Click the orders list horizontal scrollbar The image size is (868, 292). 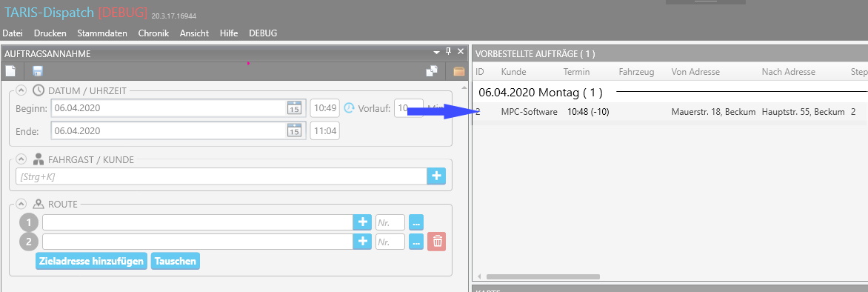[x=542, y=276]
